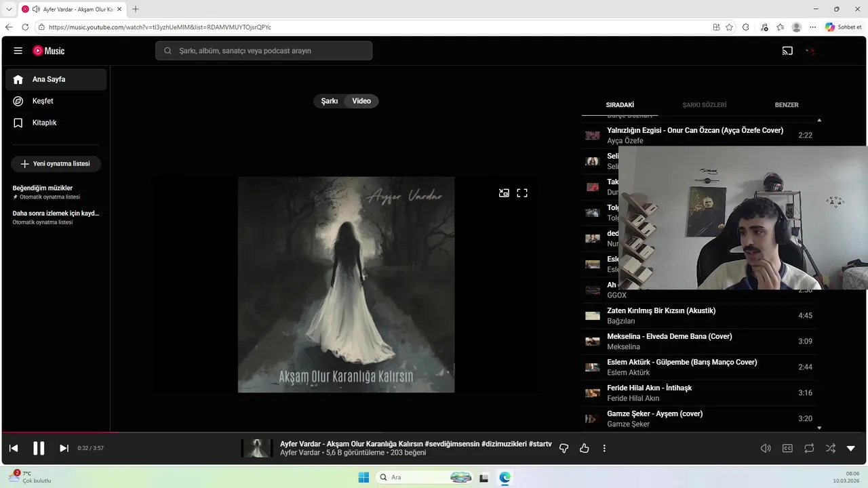
Task: Toggle shuffle for the queue
Action: 831,448
